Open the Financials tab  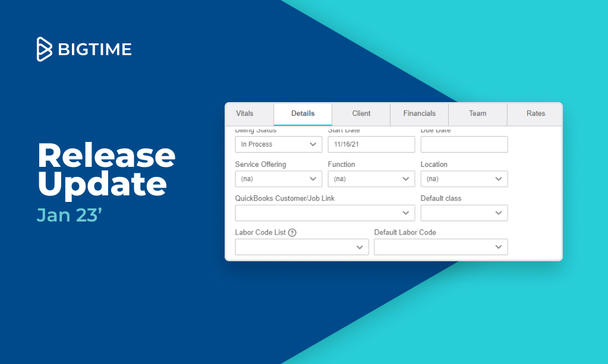point(420,113)
